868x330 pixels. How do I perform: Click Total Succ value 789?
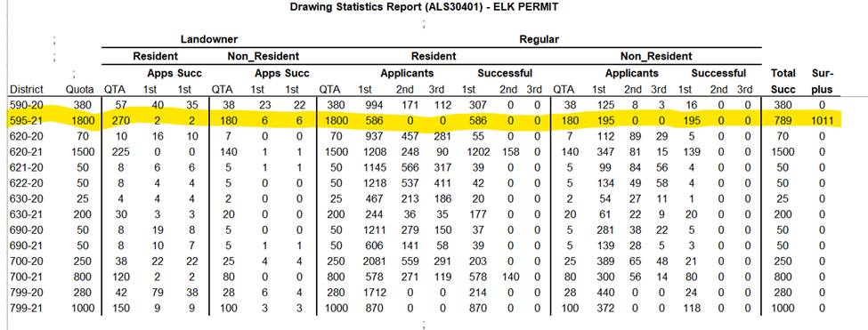tap(783, 120)
